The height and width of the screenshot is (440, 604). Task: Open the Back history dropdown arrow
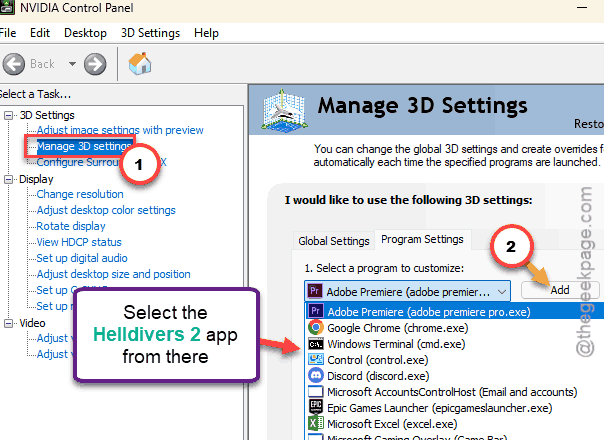(x=72, y=64)
